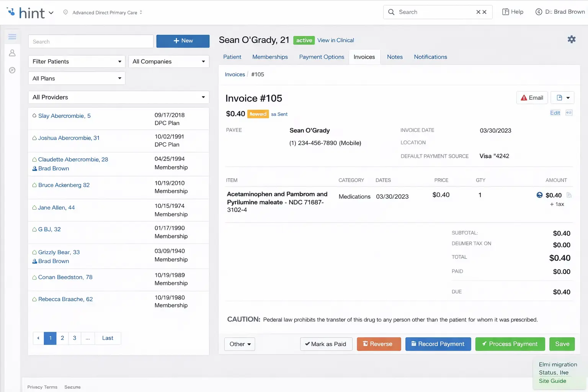
Task: Open the settings gear on the invoice page
Action: pos(571,39)
